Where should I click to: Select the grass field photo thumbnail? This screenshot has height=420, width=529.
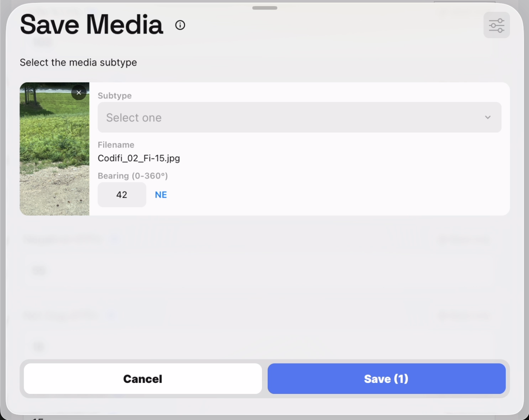point(55,149)
